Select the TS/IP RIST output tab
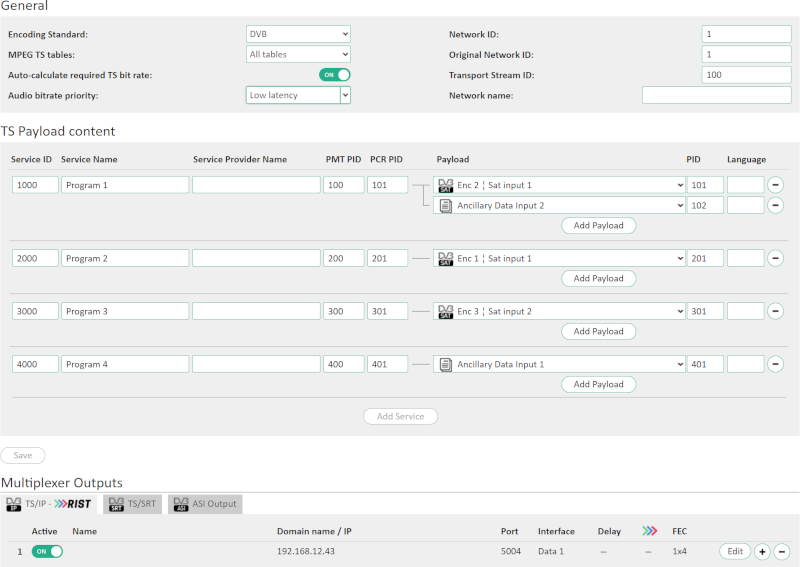This screenshot has width=800, height=567. click(x=50, y=504)
